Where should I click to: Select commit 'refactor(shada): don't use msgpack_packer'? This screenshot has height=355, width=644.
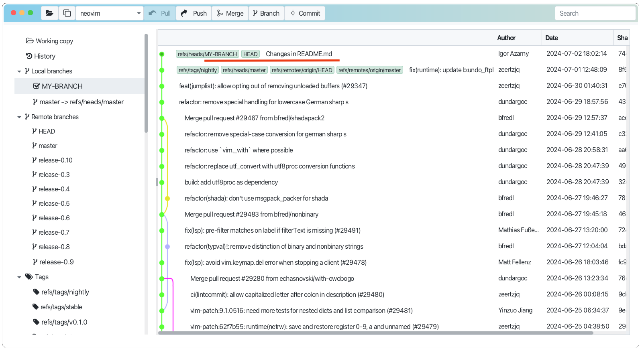(256, 198)
